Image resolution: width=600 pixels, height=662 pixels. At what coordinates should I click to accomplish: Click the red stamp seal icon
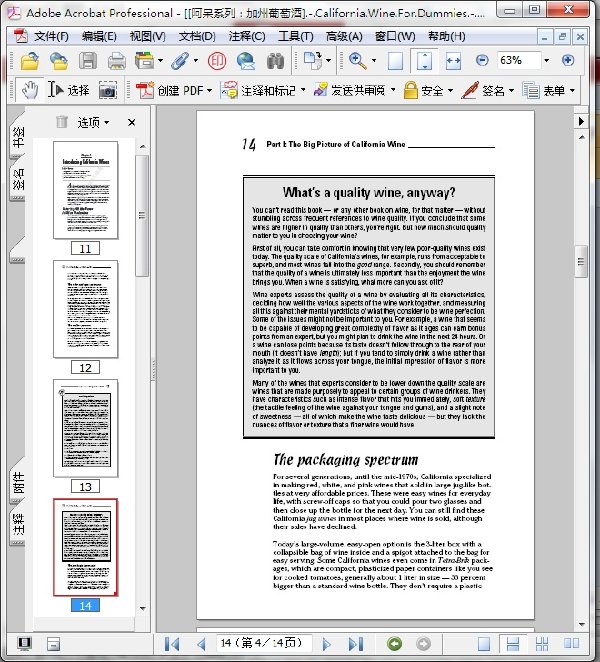coord(217,61)
